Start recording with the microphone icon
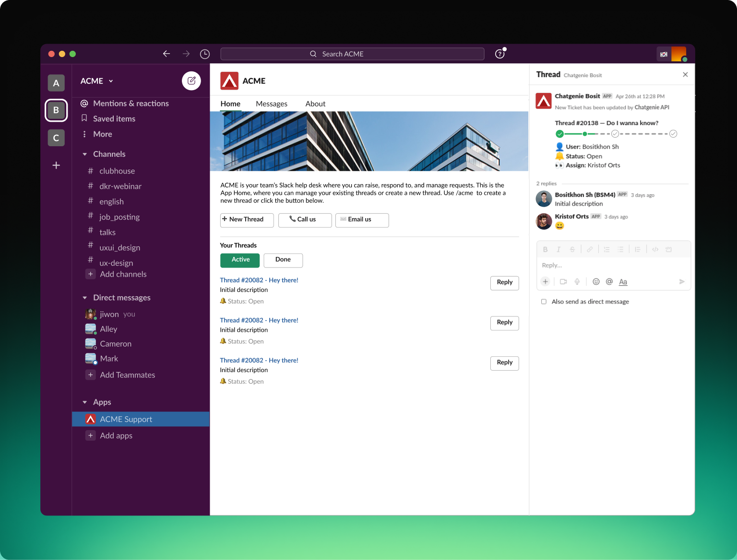Image resolution: width=737 pixels, height=560 pixels. pos(577,281)
